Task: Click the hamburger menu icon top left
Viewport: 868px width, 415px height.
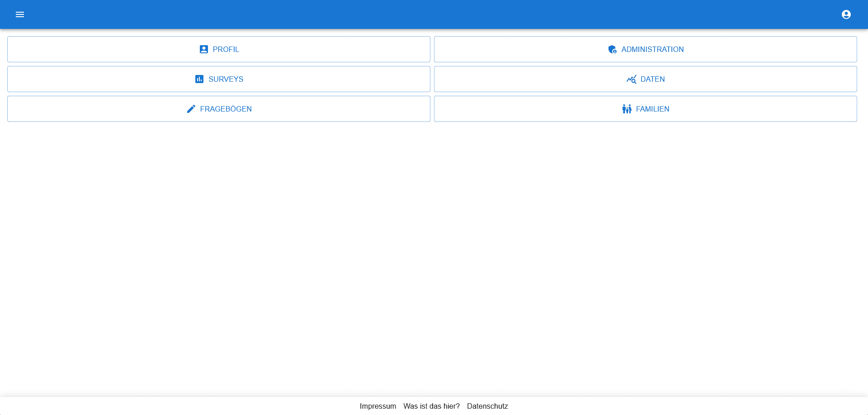Action: click(x=20, y=14)
